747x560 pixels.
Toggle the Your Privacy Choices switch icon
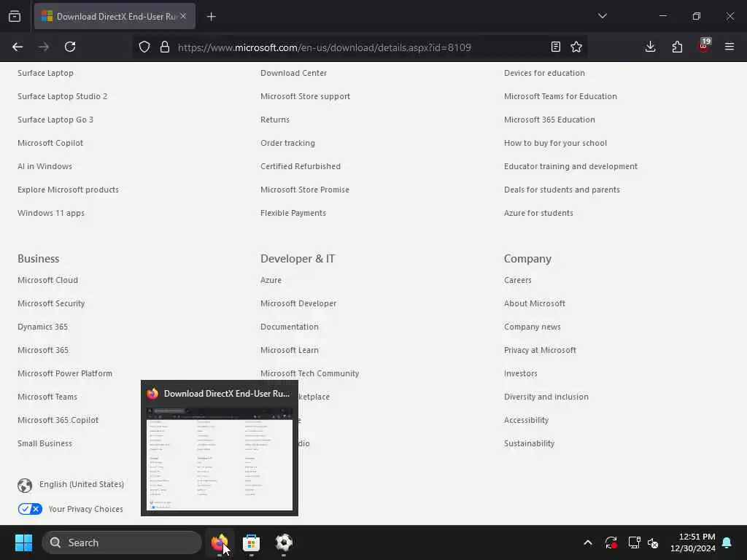(30, 509)
